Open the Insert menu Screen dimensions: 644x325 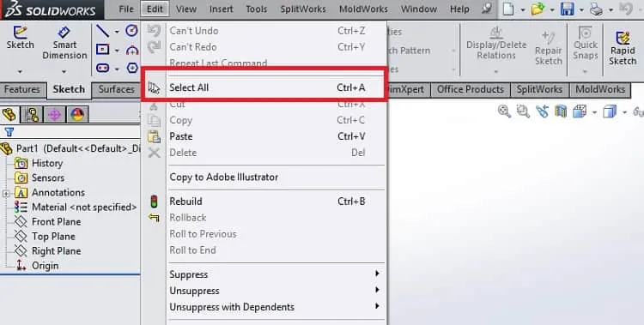click(x=221, y=9)
